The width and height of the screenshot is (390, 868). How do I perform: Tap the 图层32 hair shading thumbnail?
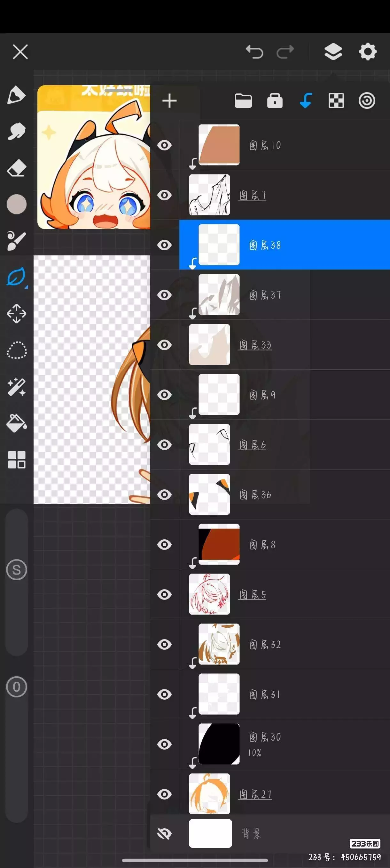point(219,644)
